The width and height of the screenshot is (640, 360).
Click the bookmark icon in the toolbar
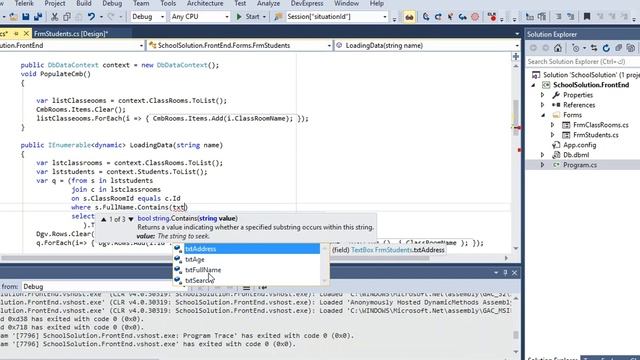pos(587,17)
